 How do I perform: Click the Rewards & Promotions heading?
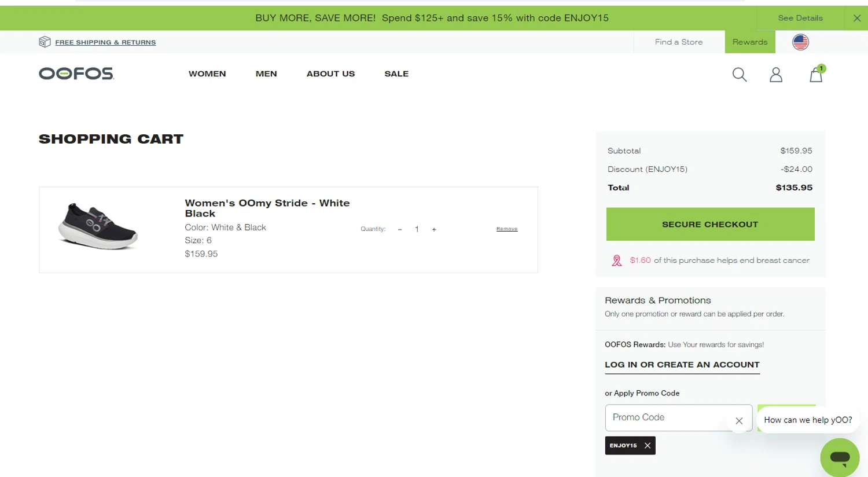(x=658, y=300)
